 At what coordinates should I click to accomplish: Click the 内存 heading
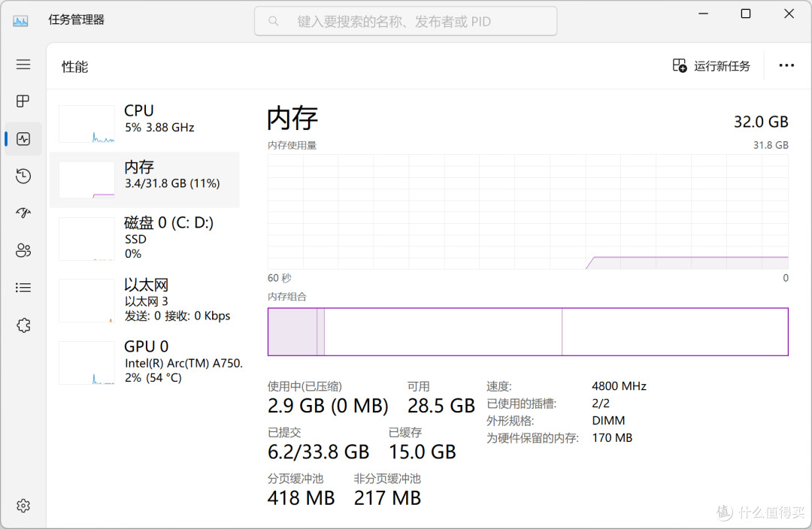[292, 118]
